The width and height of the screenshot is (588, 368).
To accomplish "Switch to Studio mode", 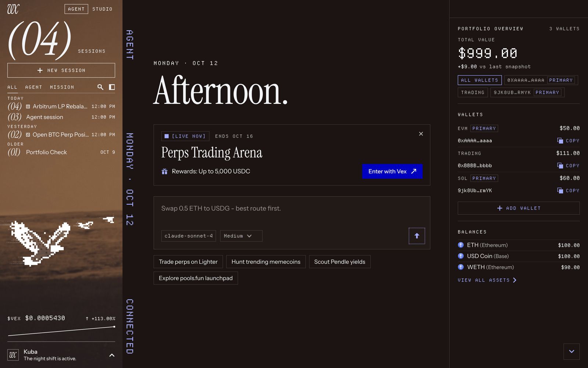I will click(x=102, y=9).
